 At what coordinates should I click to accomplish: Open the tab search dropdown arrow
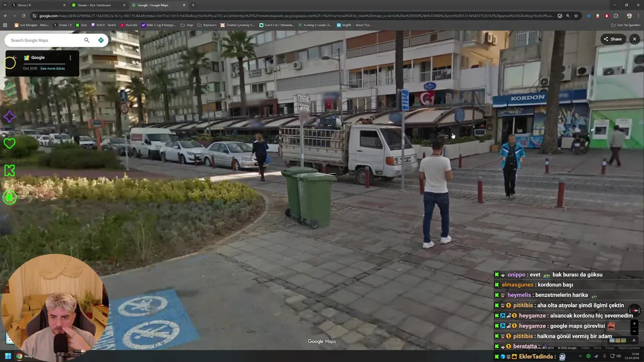(x=5, y=5)
